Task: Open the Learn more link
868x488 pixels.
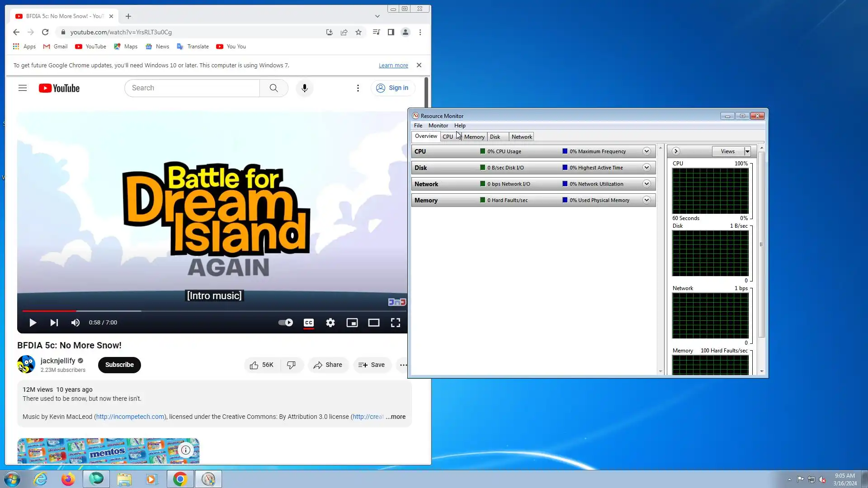Action: click(393, 66)
